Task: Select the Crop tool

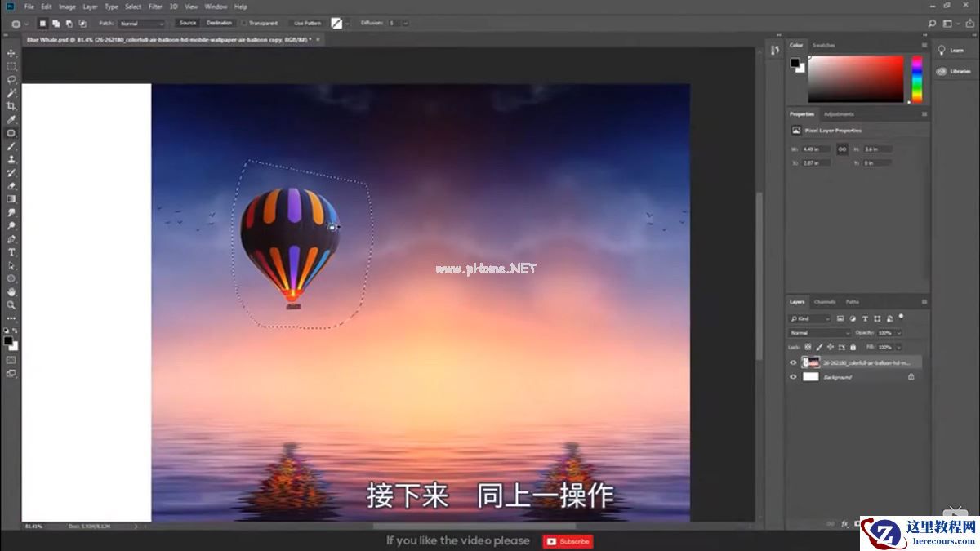Action: point(11,104)
